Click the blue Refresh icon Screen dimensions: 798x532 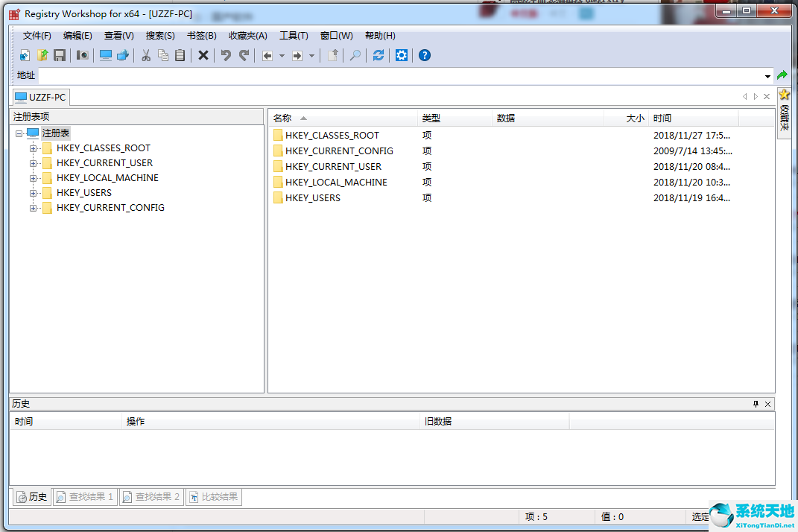(379, 55)
